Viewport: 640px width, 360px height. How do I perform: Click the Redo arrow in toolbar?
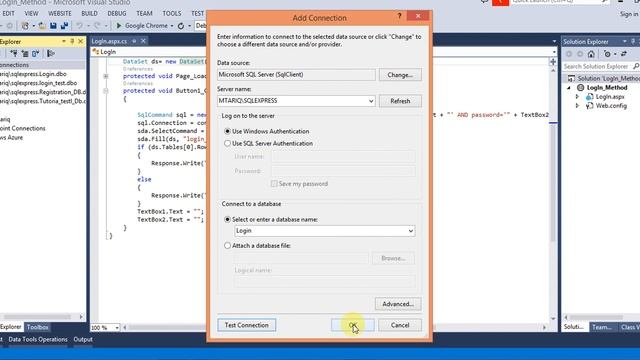click(x=97, y=26)
